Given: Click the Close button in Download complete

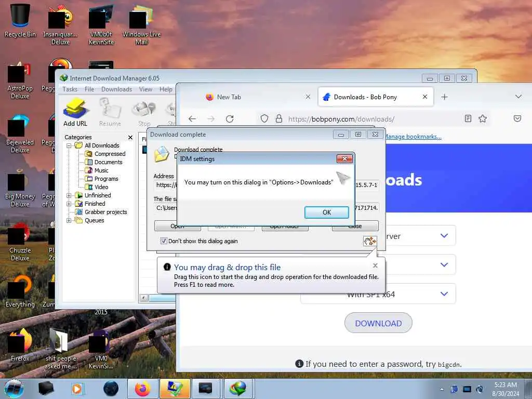Looking at the screenshot, I should pos(355,227).
